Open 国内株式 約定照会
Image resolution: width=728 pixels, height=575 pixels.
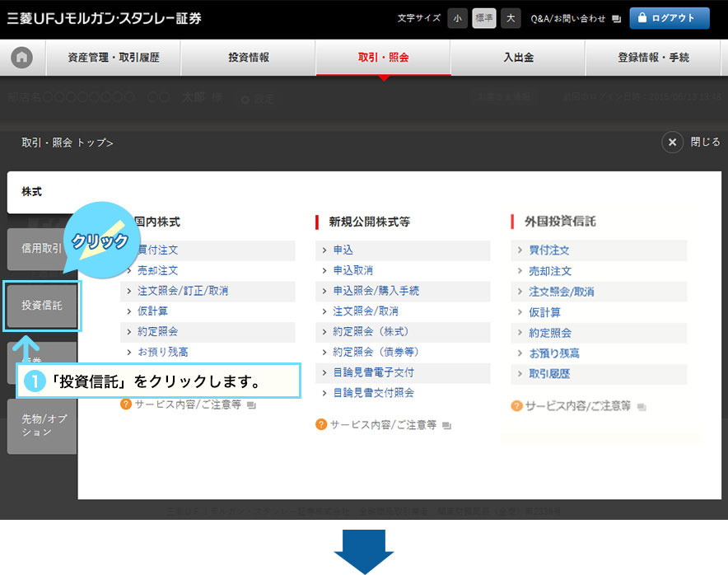pos(157,332)
